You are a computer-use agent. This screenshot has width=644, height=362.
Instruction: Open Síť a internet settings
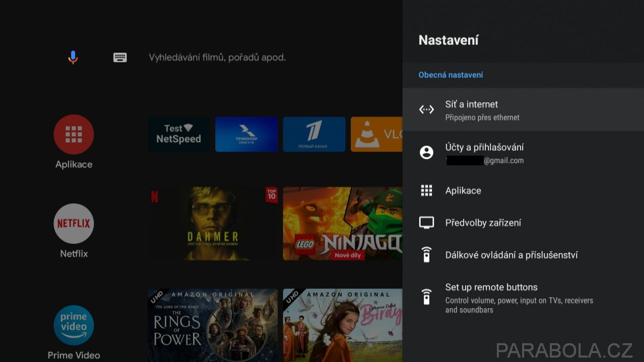[x=523, y=109]
